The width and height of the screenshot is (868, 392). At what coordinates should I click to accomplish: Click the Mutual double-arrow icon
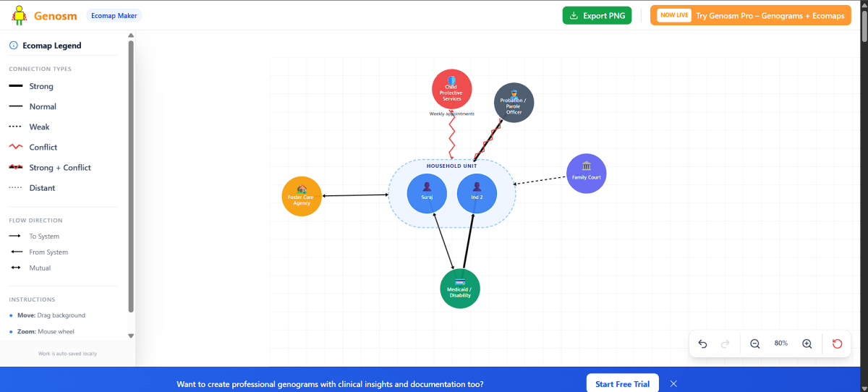[15, 268]
